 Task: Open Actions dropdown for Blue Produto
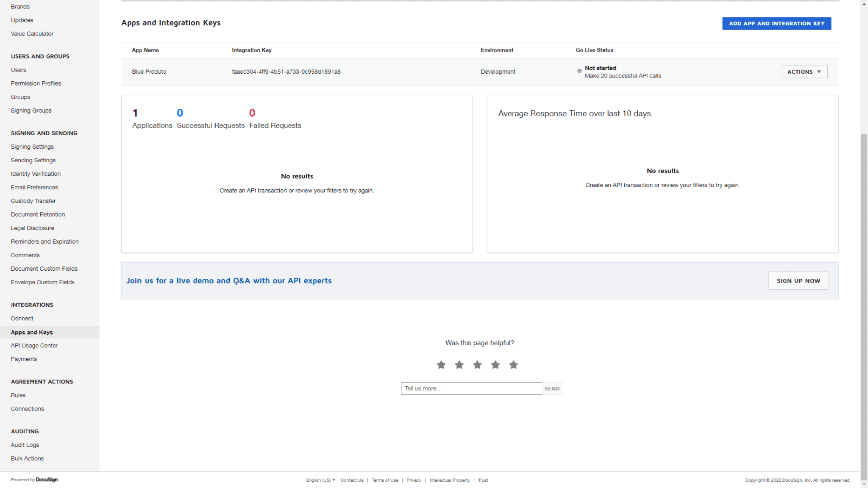click(x=804, y=72)
